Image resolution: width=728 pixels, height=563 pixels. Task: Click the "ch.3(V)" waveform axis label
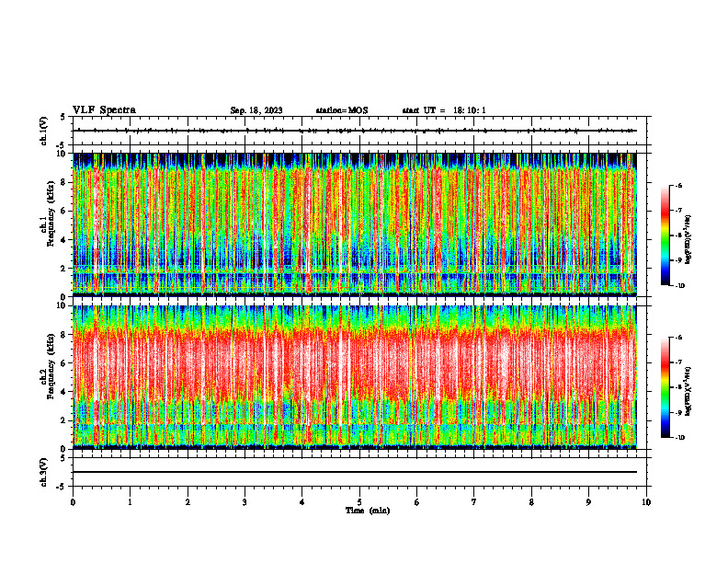pyautogui.click(x=44, y=472)
